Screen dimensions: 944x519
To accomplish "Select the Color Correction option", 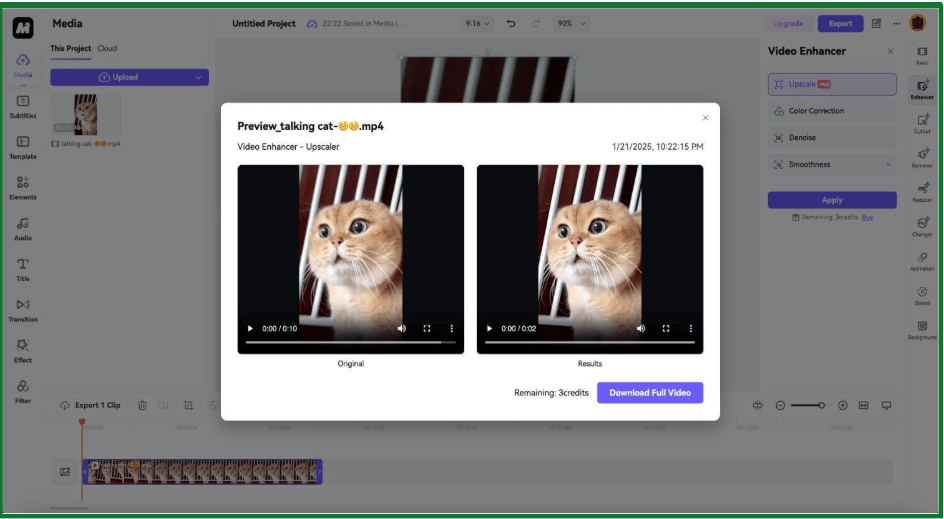I will (x=832, y=111).
